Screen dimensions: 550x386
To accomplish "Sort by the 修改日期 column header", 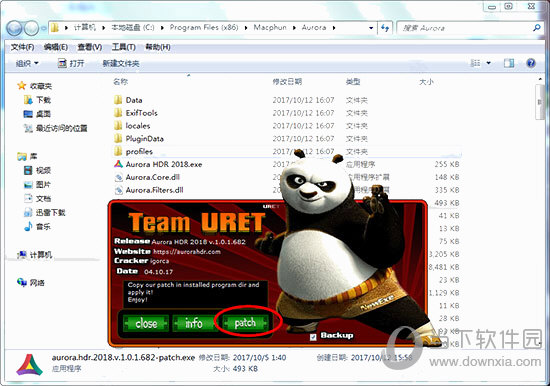I will (x=287, y=82).
